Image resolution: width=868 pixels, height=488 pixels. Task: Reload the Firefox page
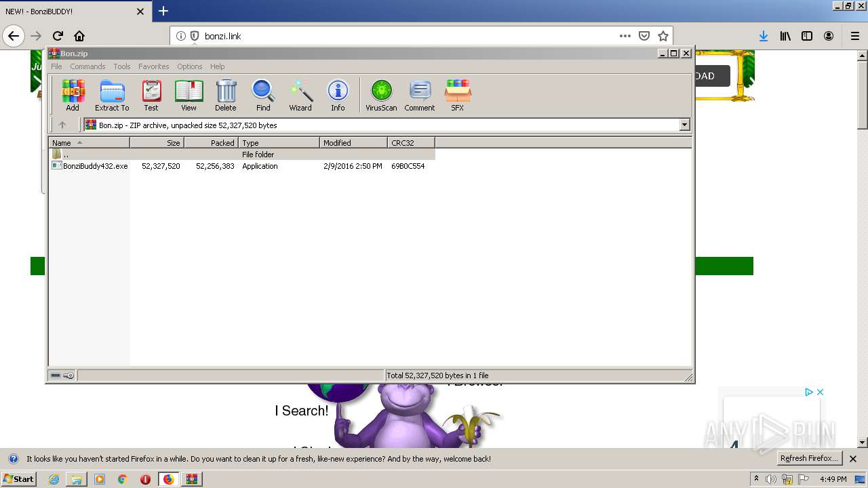coord(58,36)
